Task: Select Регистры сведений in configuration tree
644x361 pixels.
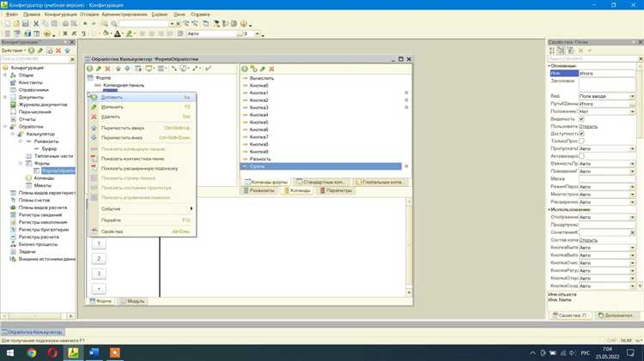Action: (40, 215)
